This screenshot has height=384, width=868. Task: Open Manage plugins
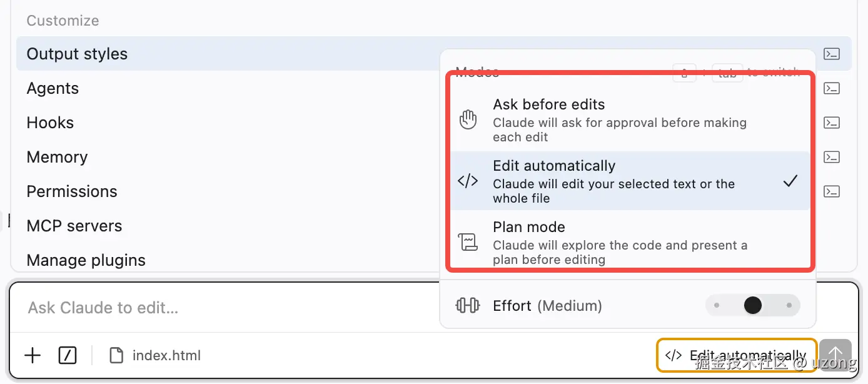[x=86, y=260]
